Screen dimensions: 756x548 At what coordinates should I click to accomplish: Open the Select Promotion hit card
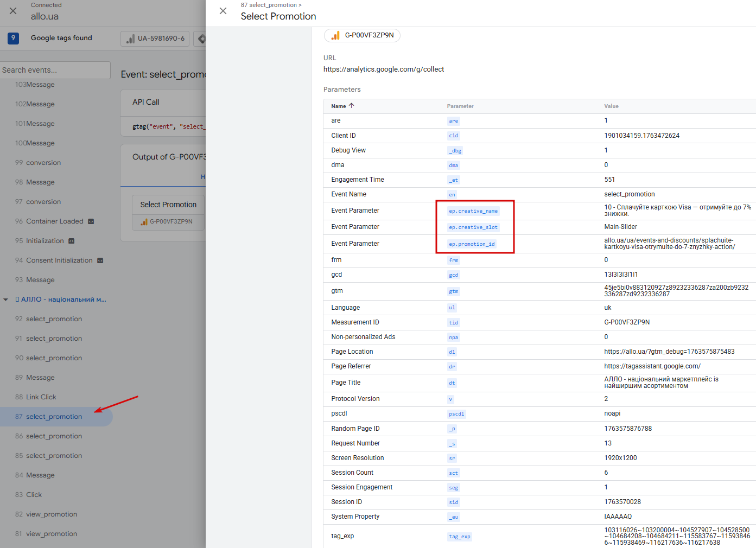[x=168, y=213]
